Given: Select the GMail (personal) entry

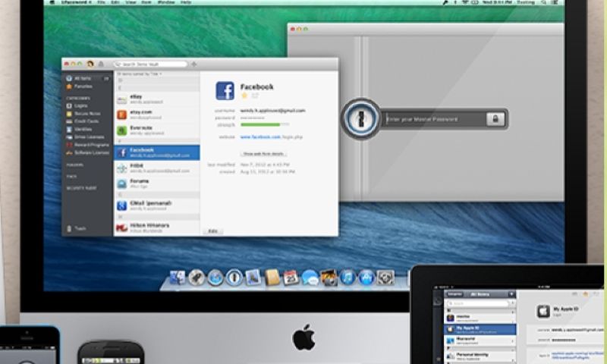Looking at the screenshot, I should click(157, 206).
